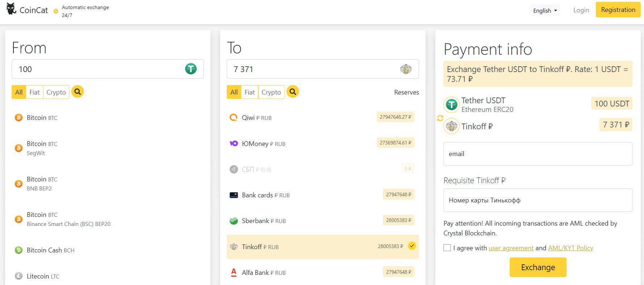
Task: Click the green Sberbank logo icon
Action: [x=234, y=221]
